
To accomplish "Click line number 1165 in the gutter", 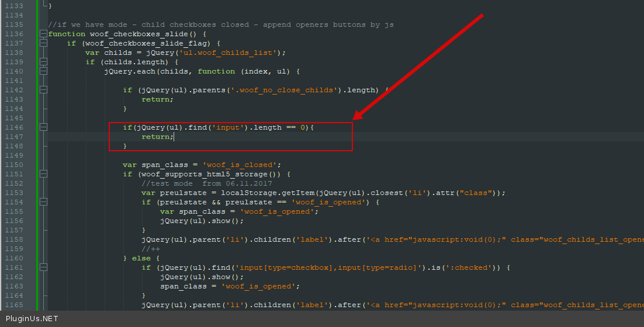I will [x=14, y=305].
